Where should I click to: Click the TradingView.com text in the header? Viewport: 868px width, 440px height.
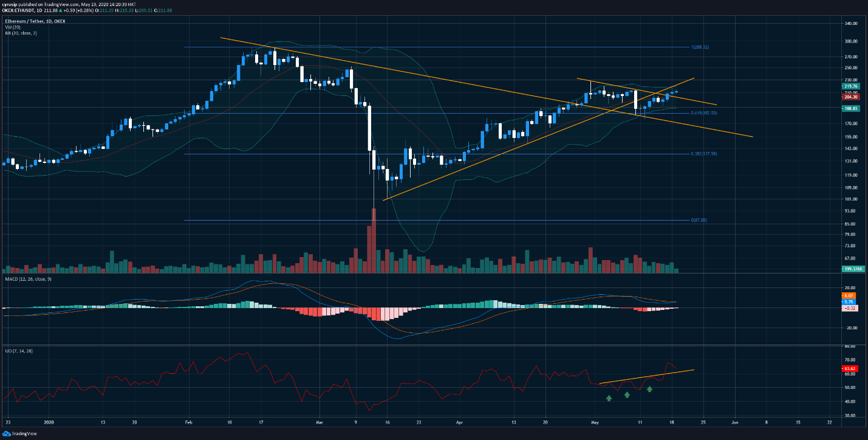(61, 4)
